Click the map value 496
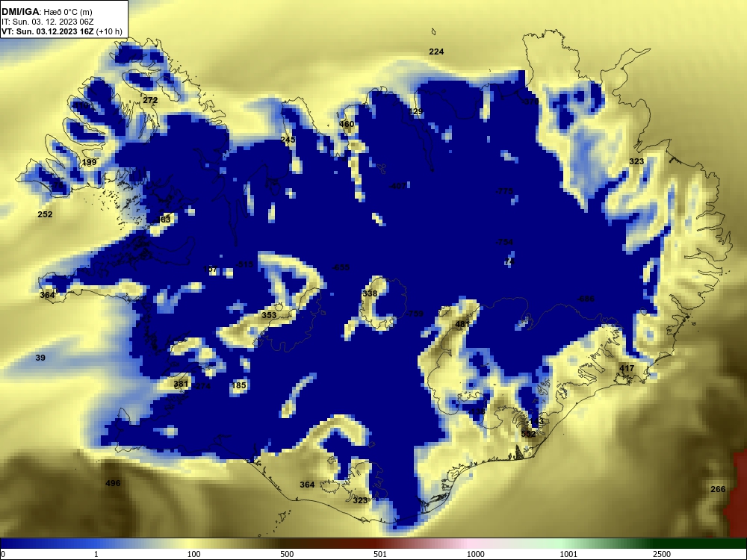The height and width of the screenshot is (560, 747). click(113, 483)
